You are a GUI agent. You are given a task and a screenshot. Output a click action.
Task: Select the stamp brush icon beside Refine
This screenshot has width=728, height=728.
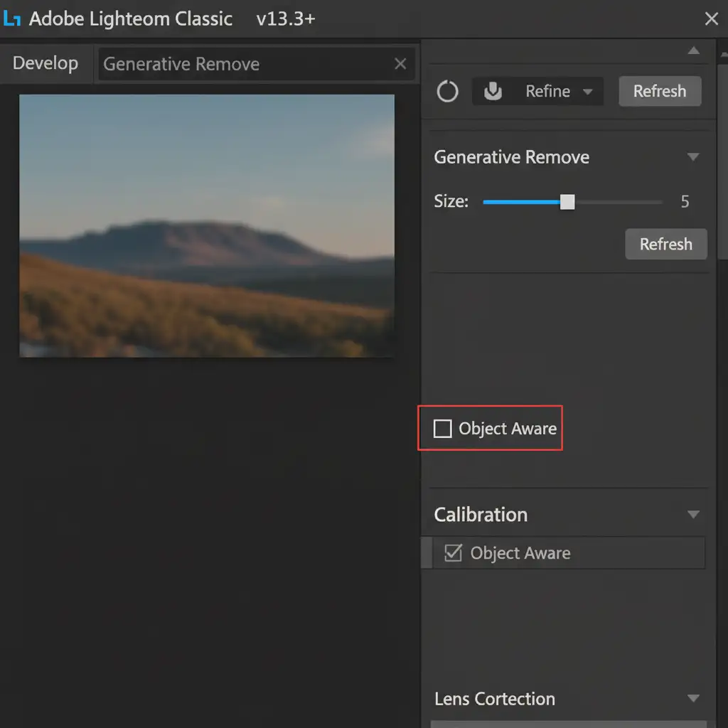(493, 92)
